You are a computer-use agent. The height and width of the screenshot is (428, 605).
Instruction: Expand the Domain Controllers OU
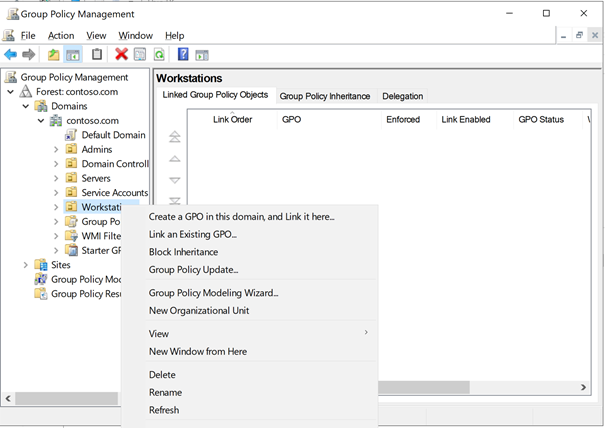point(56,164)
